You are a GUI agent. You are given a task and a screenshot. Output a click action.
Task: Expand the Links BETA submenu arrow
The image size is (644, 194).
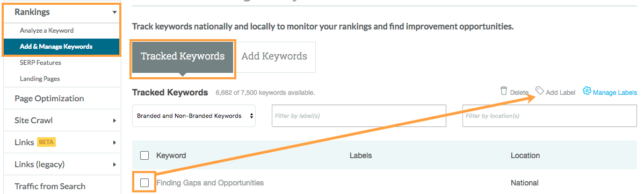pos(114,143)
